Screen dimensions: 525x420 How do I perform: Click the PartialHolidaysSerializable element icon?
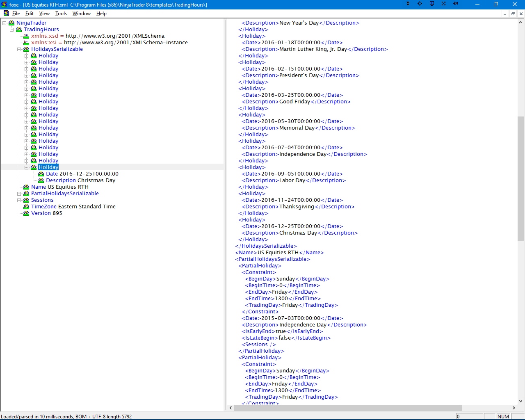(x=26, y=194)
